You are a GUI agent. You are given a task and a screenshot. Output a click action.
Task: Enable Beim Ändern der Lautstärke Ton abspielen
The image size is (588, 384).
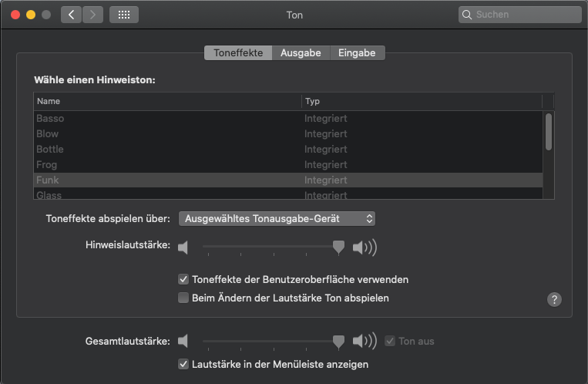click(x=183, y=298)
